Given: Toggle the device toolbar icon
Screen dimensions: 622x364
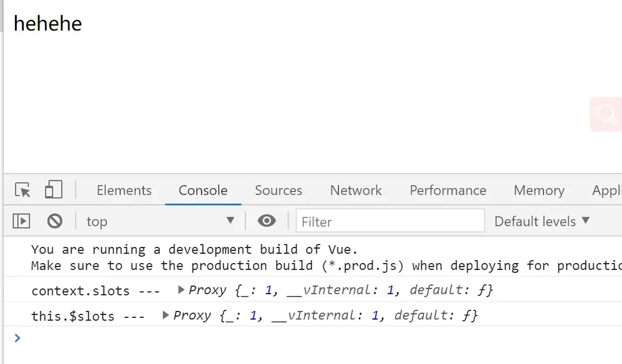Looking at the screenshot, I should (x=54, y=189).
